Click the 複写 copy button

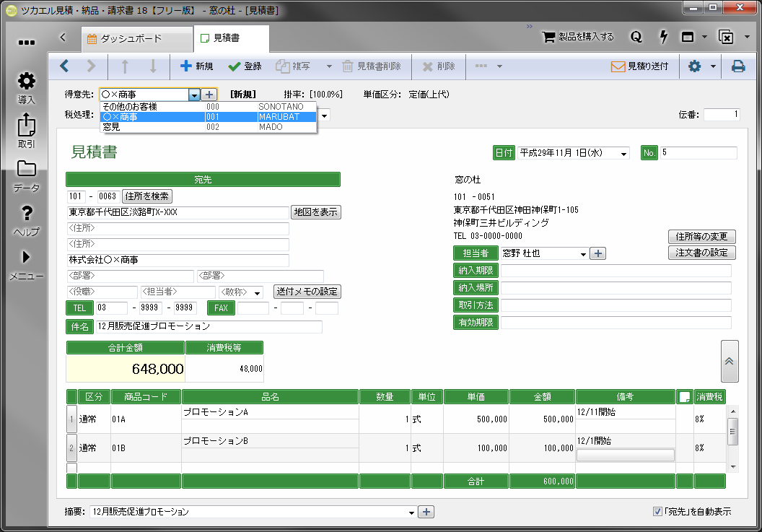tap(292, 66)
